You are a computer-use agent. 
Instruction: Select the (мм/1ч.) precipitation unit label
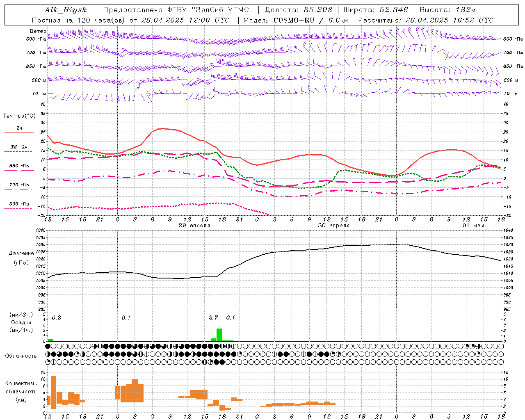(21, 330)
